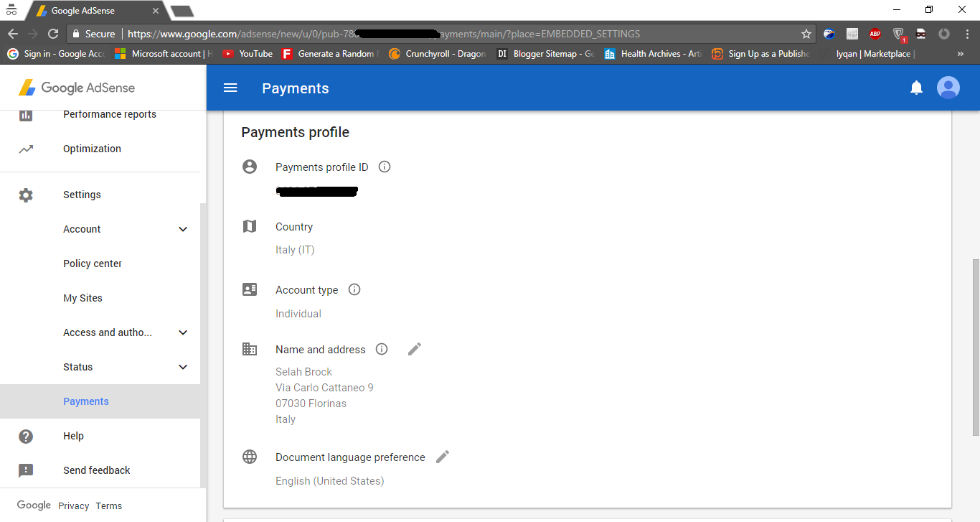Open a new browser tab
The width and height of the screenshot is (980, 522).
[182, 11]
